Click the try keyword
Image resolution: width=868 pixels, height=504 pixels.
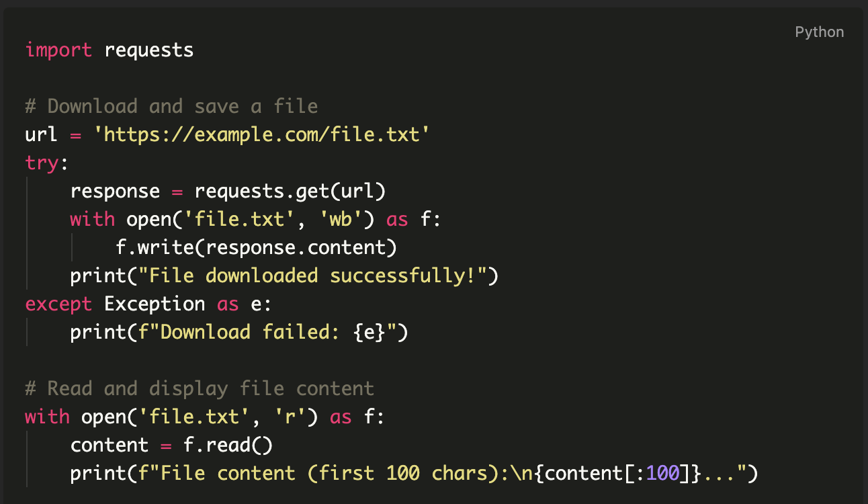[42, 163]
